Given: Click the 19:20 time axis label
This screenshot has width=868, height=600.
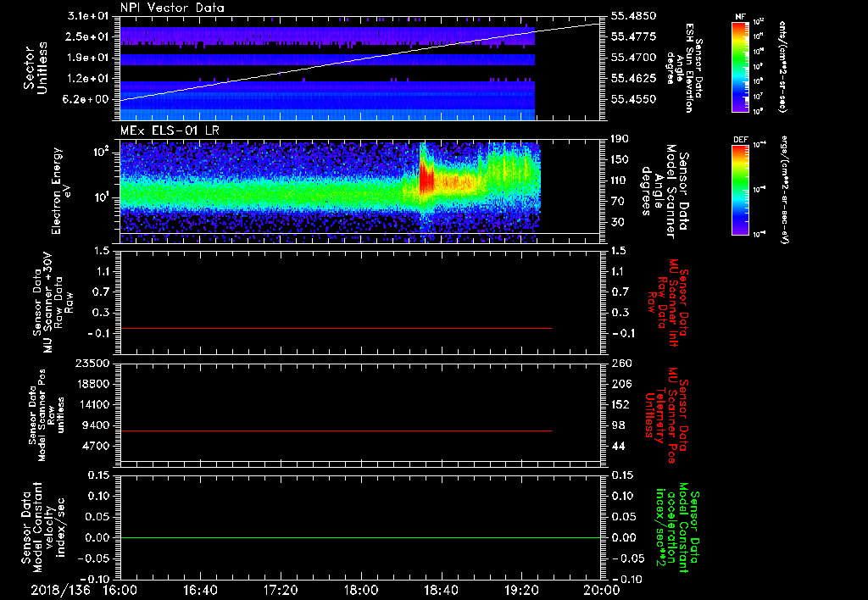Looking at the screenshot, I should tap(521, 590).
